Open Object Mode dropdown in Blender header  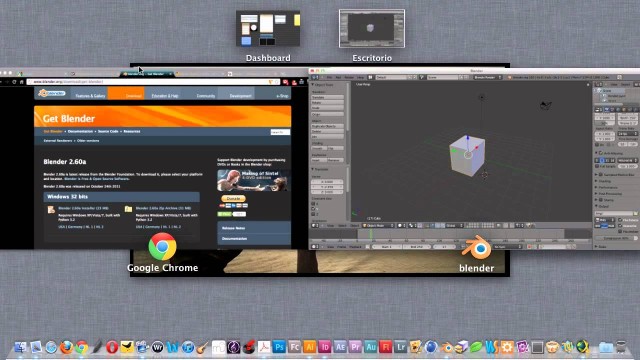[378, 225]
